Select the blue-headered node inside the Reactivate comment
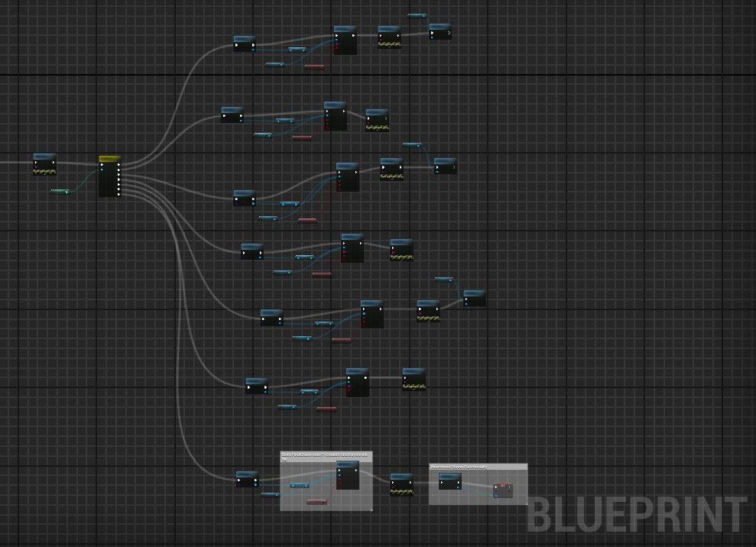 click(449, 481)
